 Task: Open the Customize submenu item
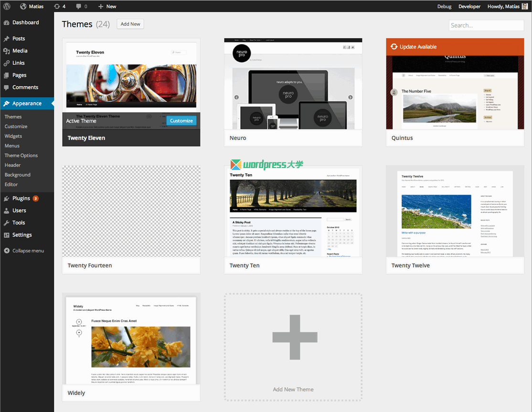pyautogui.click(x=16, y=127)
